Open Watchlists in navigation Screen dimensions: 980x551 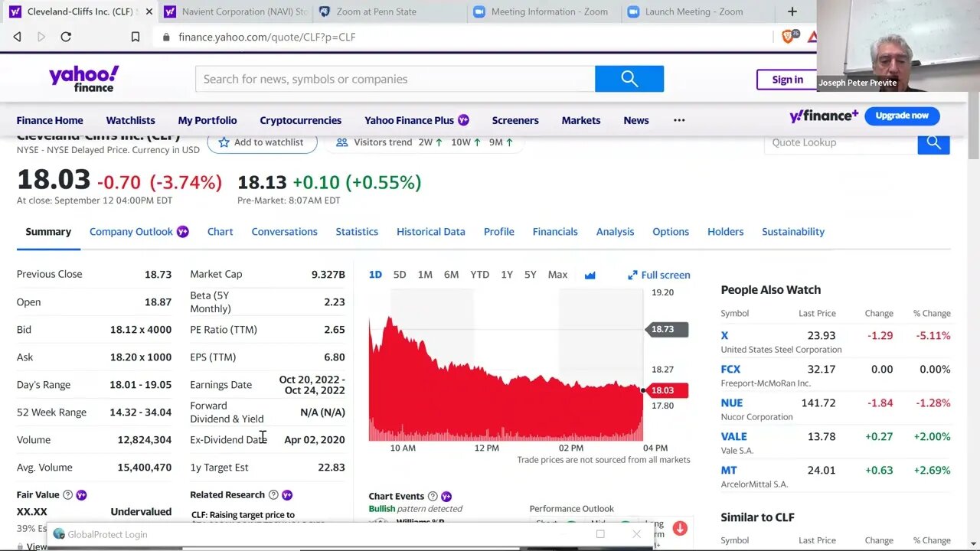130,120
